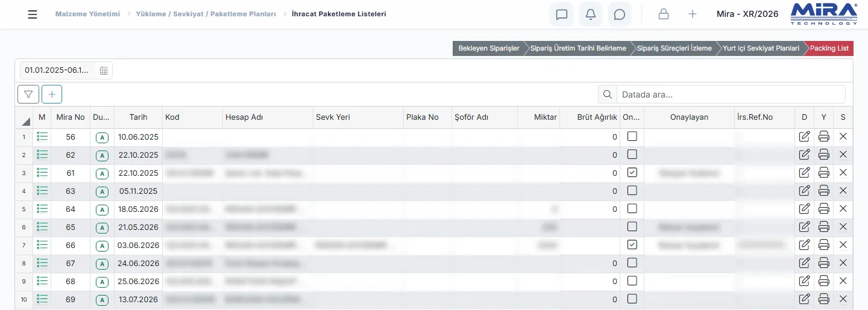Click İhracat Paketleme Listeleri breadcrumb
868x310 pixels.
(x=339, y=14)
